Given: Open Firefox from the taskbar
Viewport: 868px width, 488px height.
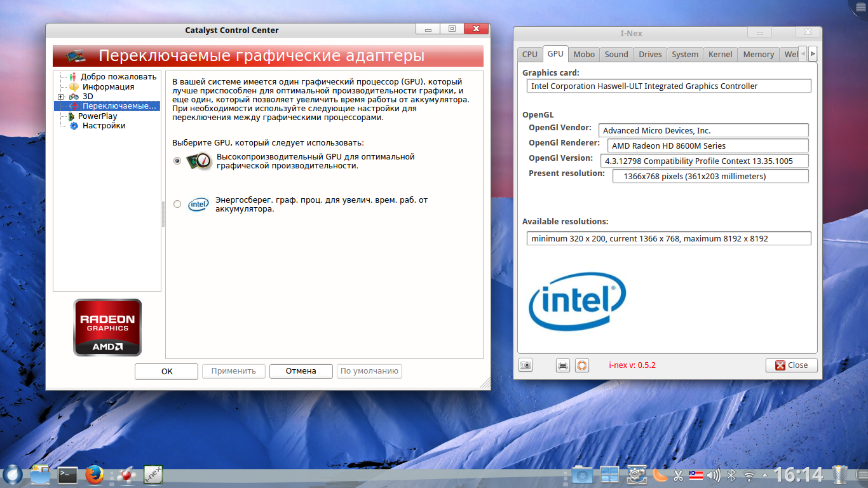Looking at the screenshot, I should (94, 475).
